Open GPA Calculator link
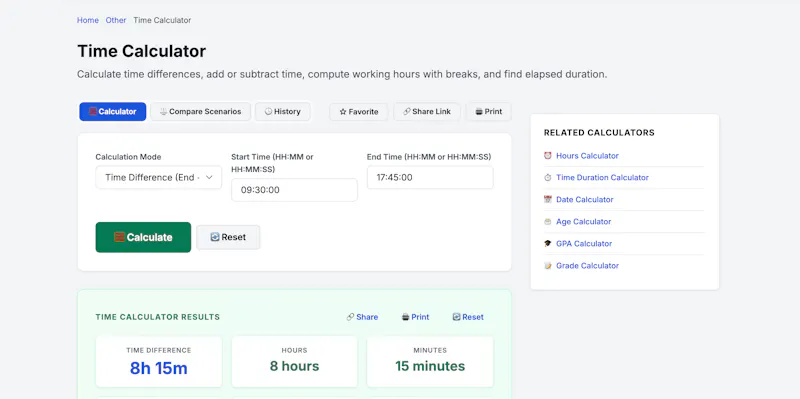 [x=584, y=243]
